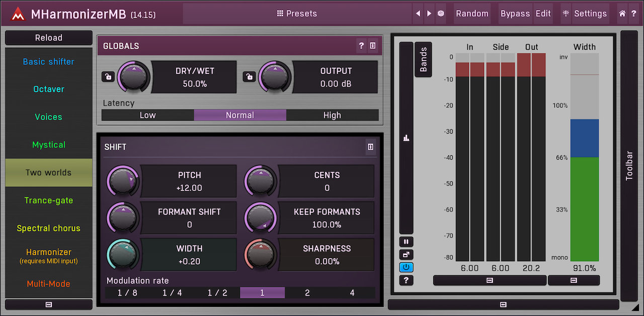Viewport: 644px width, 316px height.
Task: Click the home icon in header
Action: [x=622, y=14]
